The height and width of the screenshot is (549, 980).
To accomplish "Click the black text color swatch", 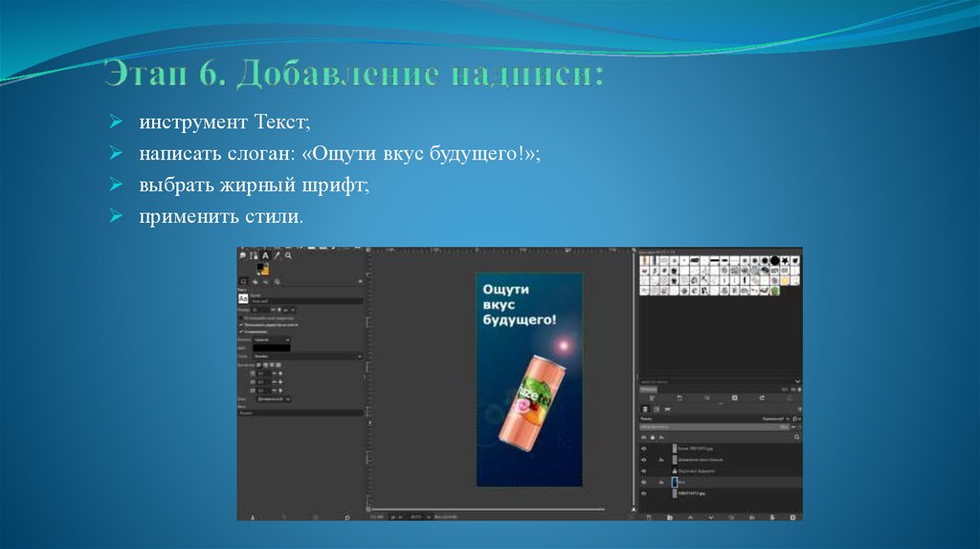I will click(272, 348).
